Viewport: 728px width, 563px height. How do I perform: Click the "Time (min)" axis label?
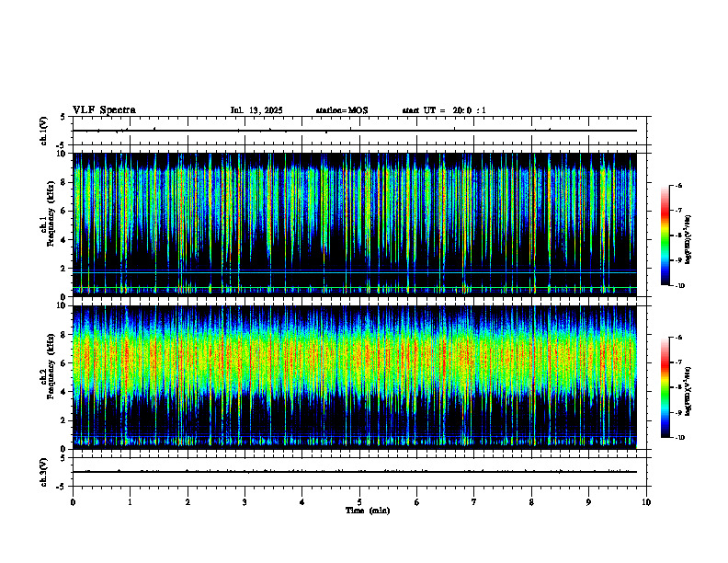pos(368,511)
